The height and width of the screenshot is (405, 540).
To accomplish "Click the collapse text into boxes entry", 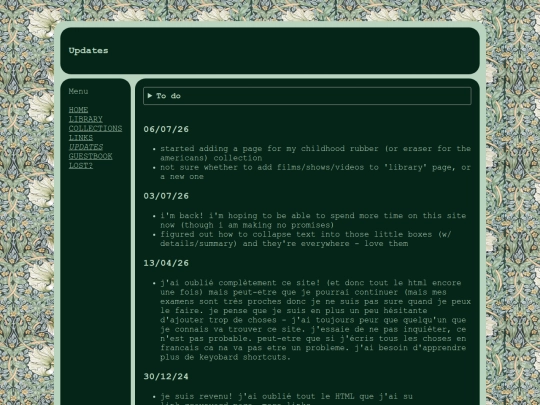I will (x=306, y=239).
